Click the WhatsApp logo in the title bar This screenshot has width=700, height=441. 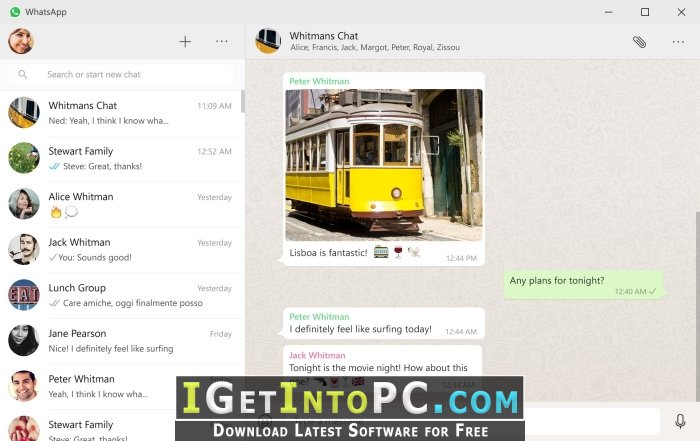[x=15, y=12]
